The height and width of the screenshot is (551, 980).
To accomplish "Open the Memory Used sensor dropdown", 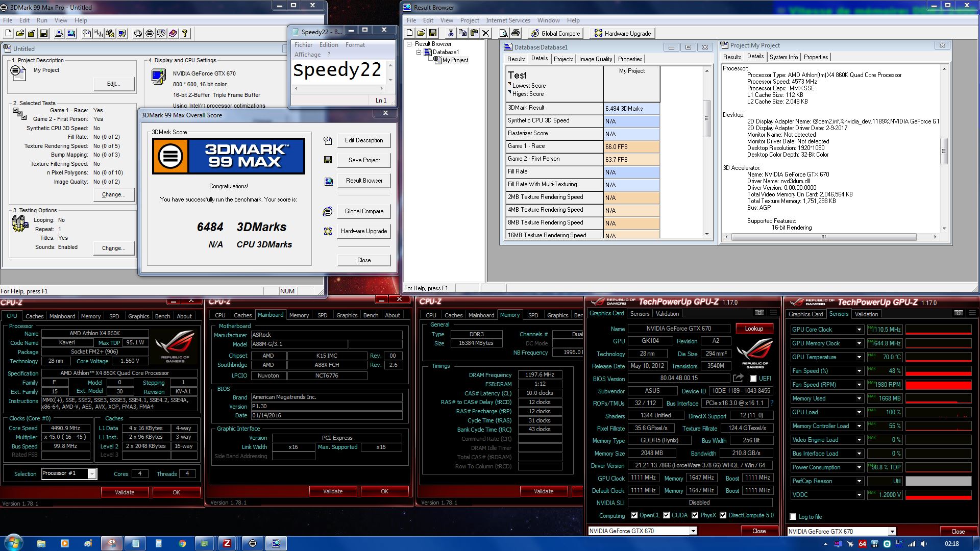I will [859, 398].
